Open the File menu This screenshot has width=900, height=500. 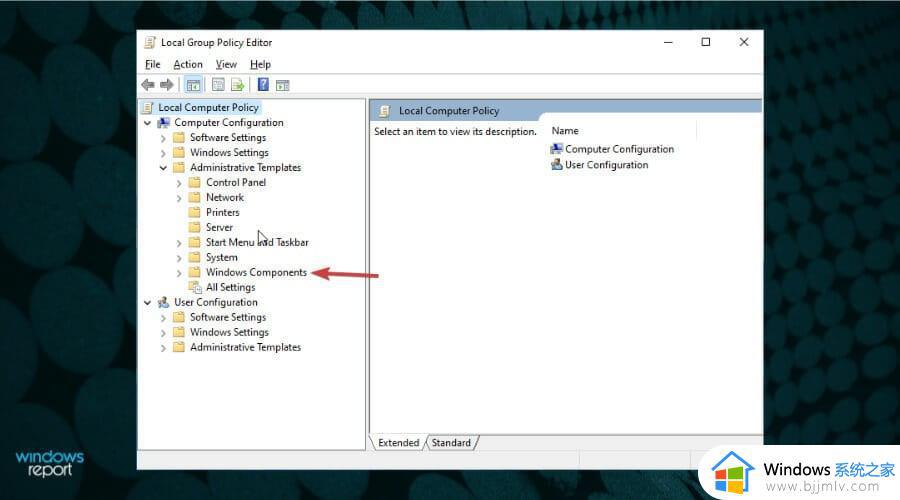pos(153,64)
